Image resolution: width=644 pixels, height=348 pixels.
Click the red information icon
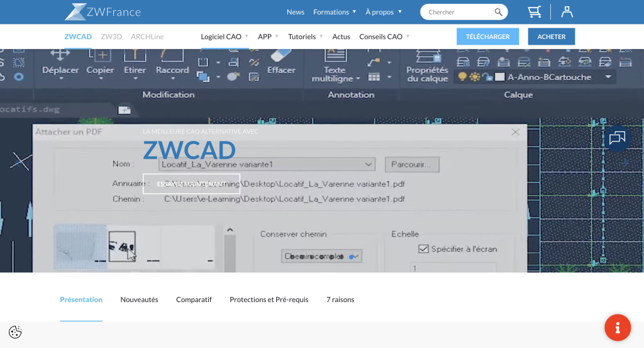pyautogui.click(x=618, y=327)
